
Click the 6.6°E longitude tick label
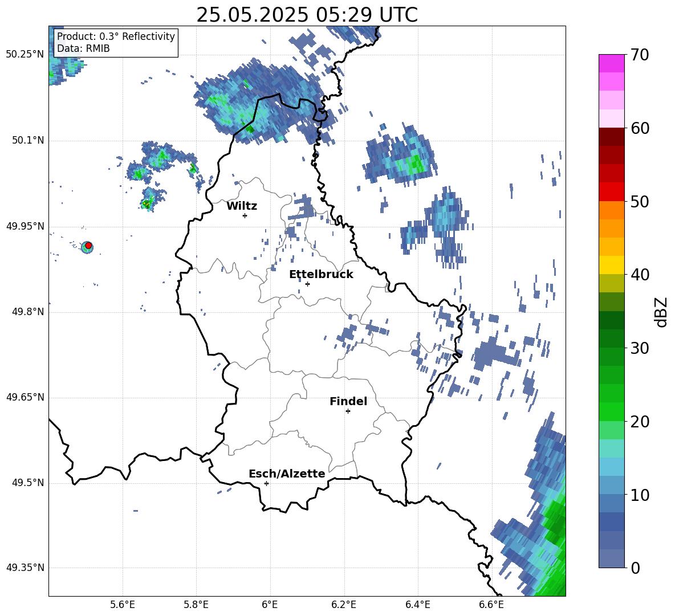491,605
